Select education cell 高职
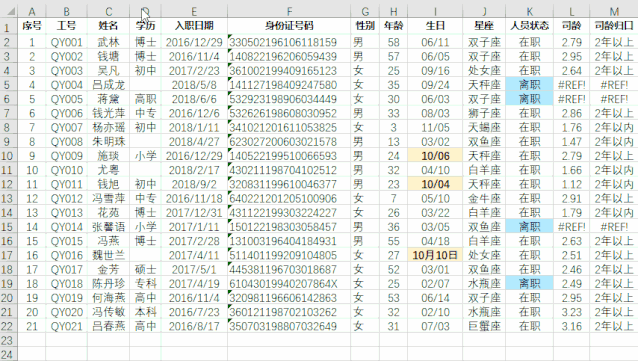 click(x=145, y=99)
